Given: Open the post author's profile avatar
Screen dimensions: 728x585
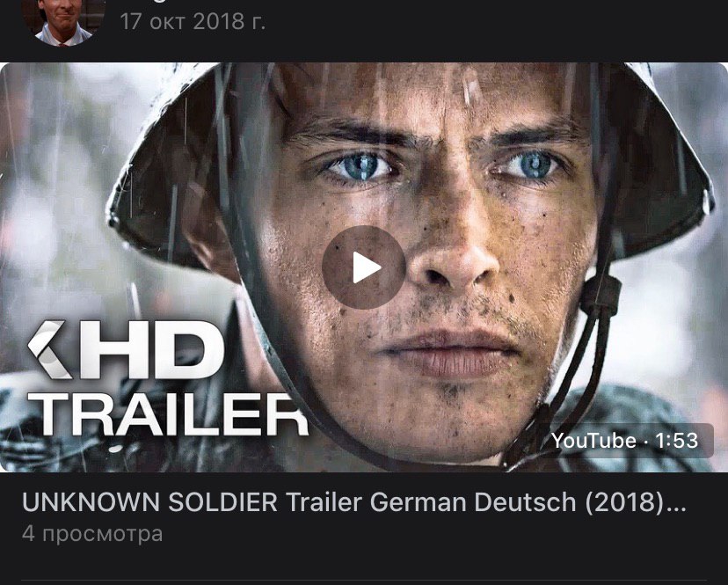Looking at the screenshot, I should coord(63,22).
